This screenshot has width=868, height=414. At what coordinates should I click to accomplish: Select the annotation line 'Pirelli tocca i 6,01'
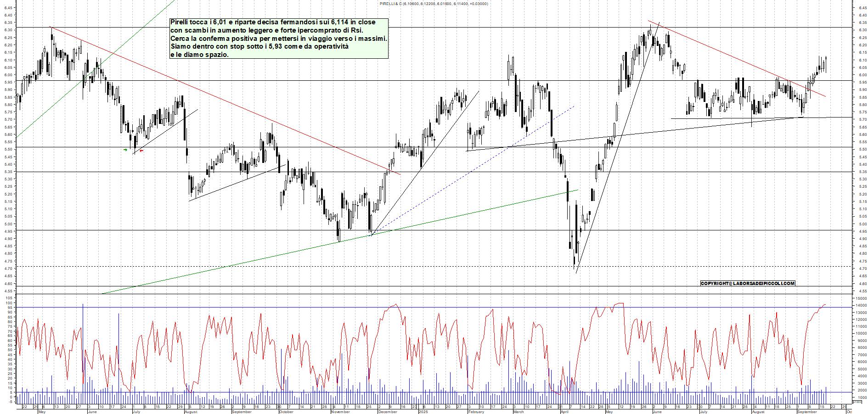point(273,22)
